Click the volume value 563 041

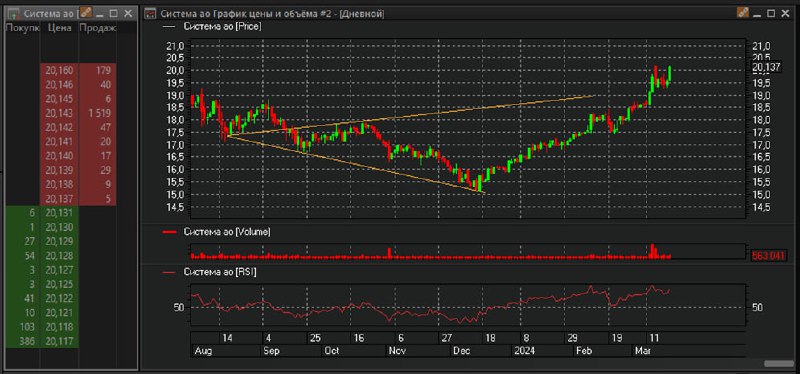pyautogui.click(x=768, y=255)
